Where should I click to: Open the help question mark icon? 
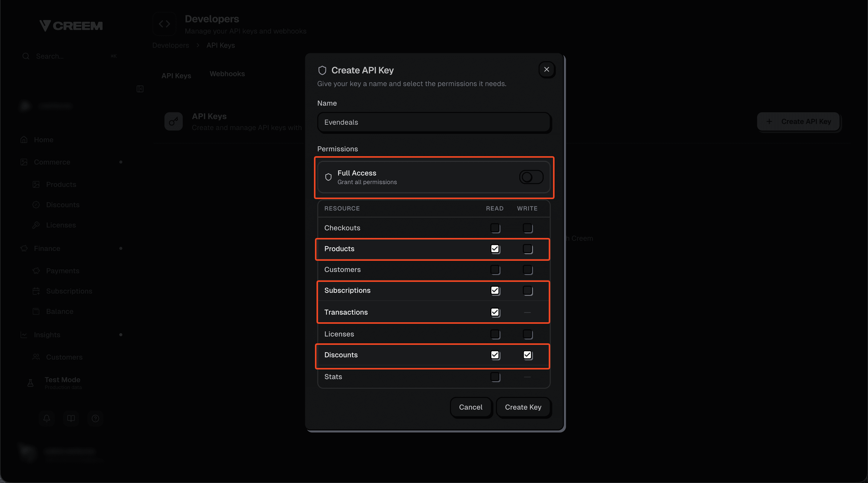coord(95,418)
